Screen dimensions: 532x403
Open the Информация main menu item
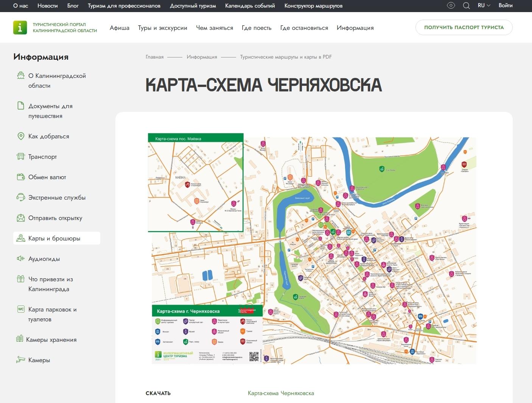pyautogui.click(x=355, y=28)
